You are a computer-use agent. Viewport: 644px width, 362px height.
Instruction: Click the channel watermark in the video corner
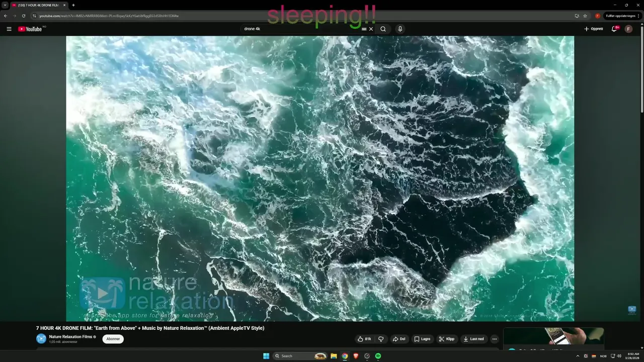pos(632,310)
